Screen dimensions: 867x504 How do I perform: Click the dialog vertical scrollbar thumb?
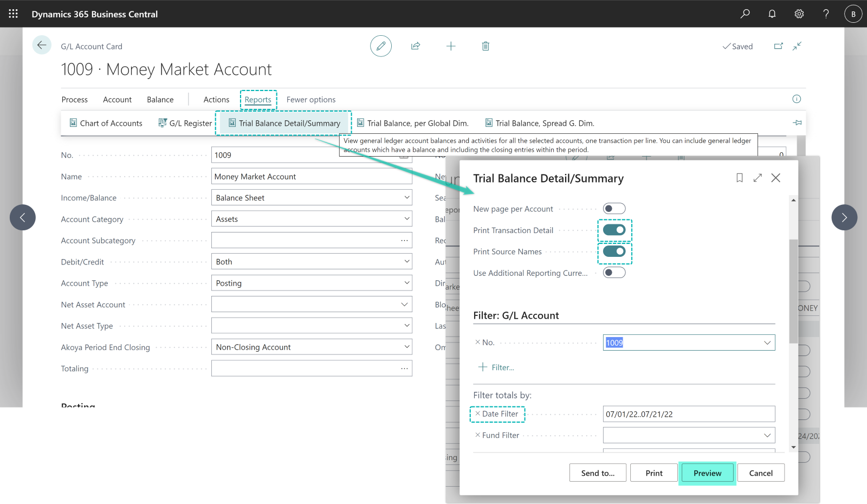(793, 290)
